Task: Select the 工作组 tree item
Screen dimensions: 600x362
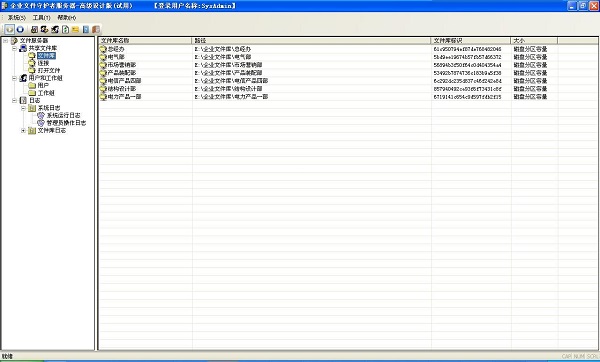Action: [x=46, y=93]
